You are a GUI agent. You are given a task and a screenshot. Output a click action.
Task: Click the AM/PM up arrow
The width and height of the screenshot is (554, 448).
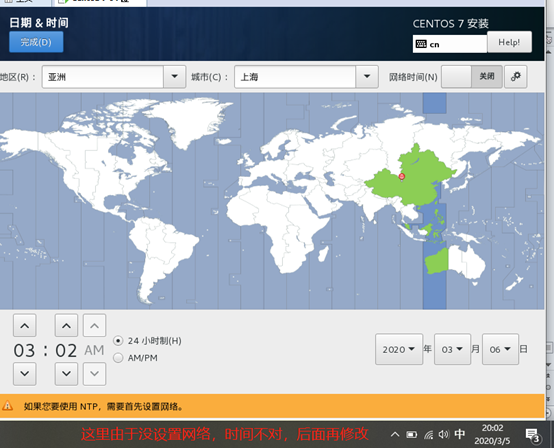click(x=94, y=325)
